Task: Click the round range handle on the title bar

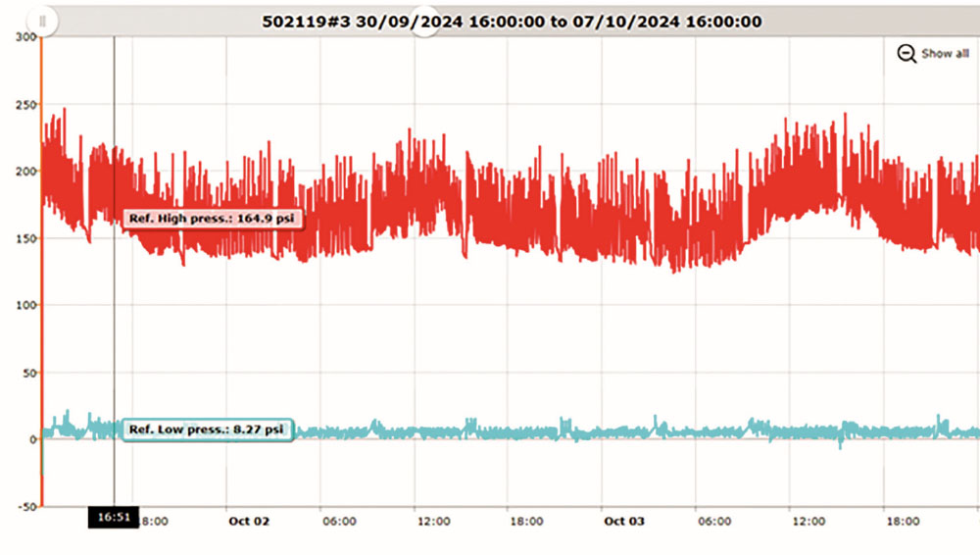Action: (x=423, y=22)
